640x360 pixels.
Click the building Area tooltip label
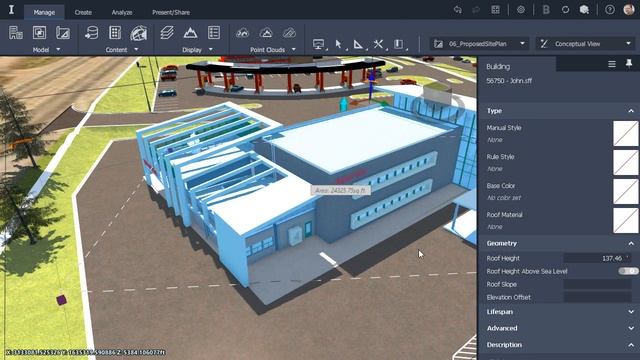[x=341, y=190]
